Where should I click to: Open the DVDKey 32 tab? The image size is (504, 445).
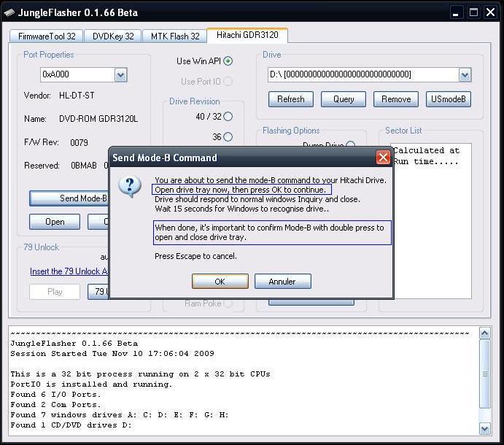[x=113, y=36]
